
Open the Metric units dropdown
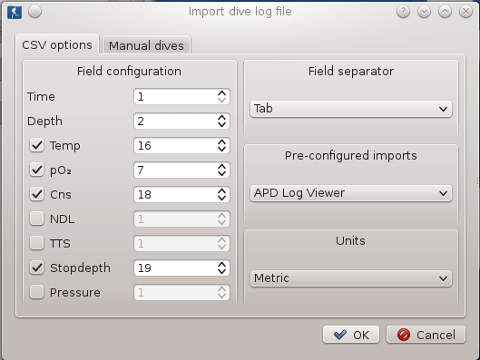pyautogui.click(x=351, y=278)
